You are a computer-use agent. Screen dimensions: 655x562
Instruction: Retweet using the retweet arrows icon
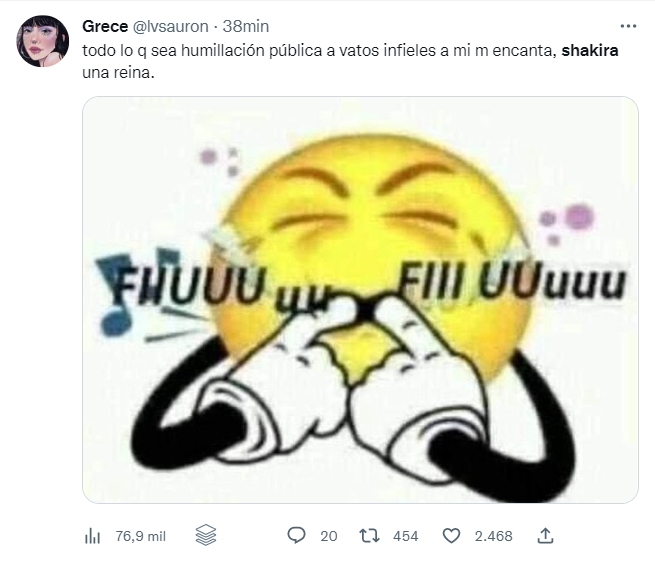click(370, 536)
